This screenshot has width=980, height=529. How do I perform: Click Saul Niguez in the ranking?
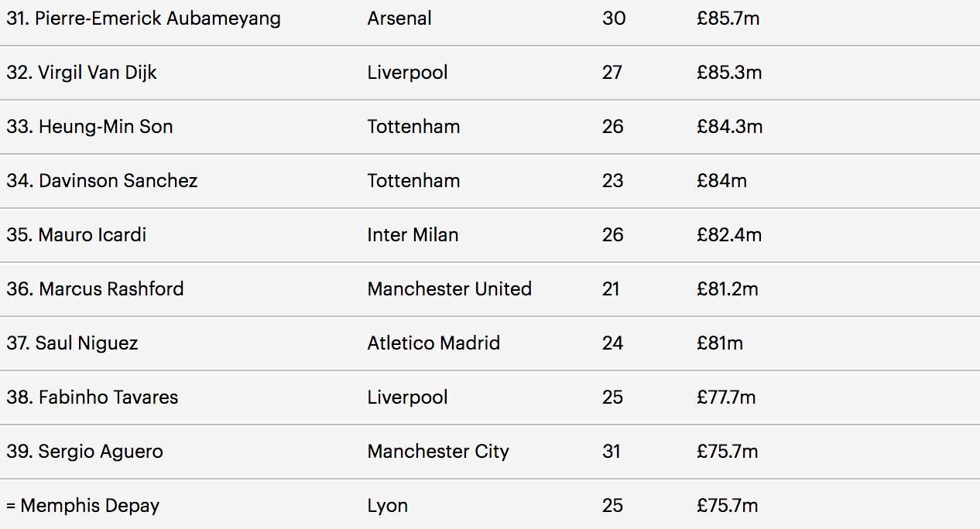coord(72,343)
